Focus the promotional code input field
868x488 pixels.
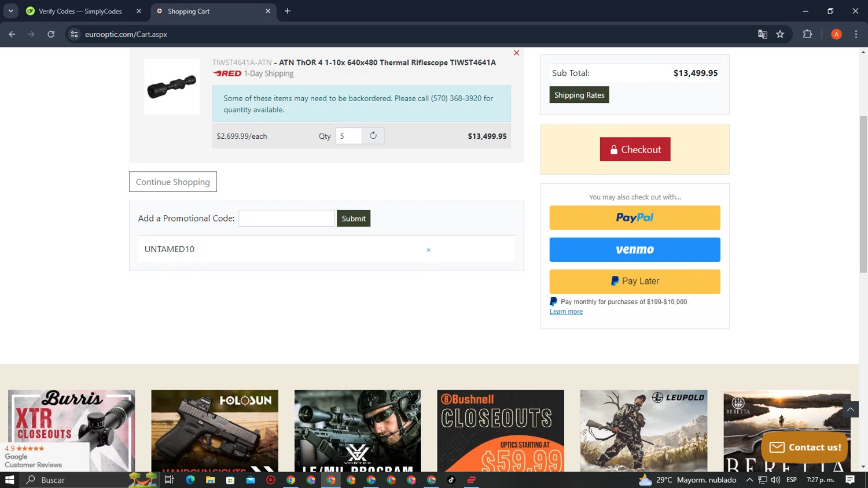[286, 219]
